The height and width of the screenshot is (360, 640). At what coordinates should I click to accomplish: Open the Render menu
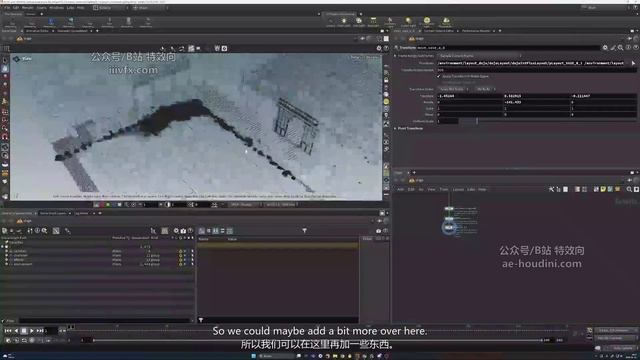[28, 7]
